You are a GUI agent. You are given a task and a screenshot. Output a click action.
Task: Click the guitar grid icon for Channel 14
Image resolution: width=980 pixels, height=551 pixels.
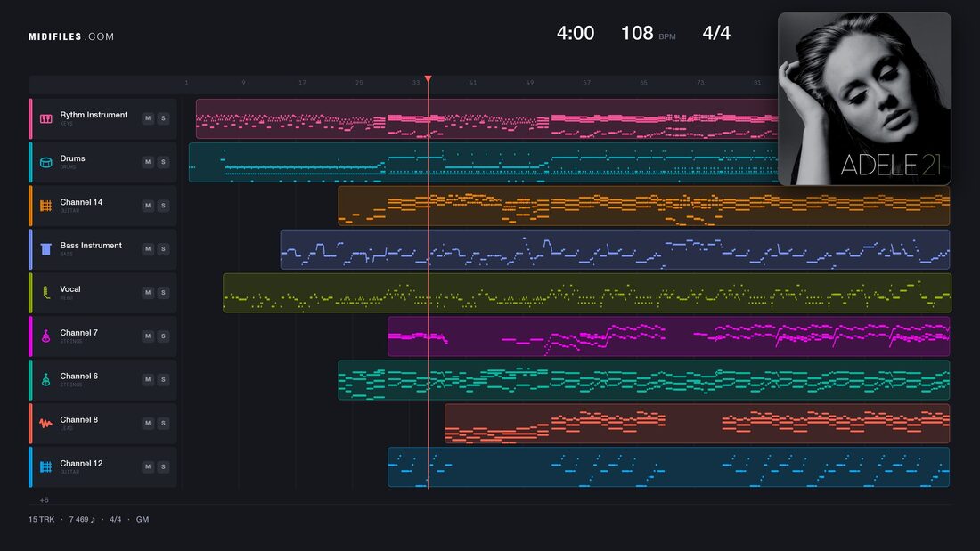tap(45, 206)
